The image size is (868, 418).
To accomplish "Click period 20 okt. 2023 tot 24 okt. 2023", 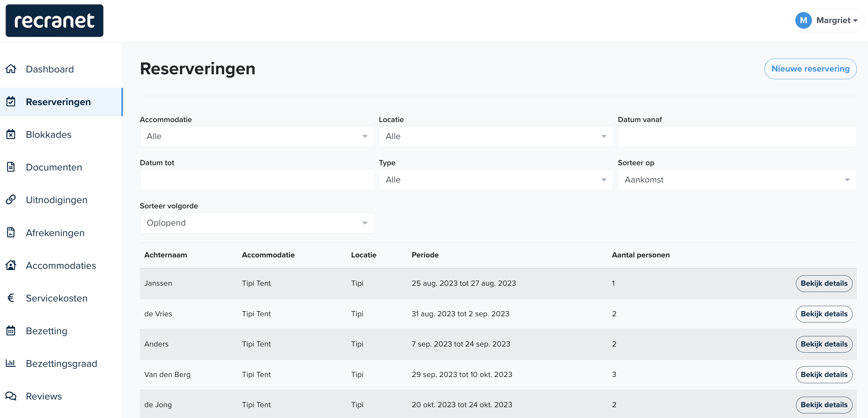I will tap(462, 404).
